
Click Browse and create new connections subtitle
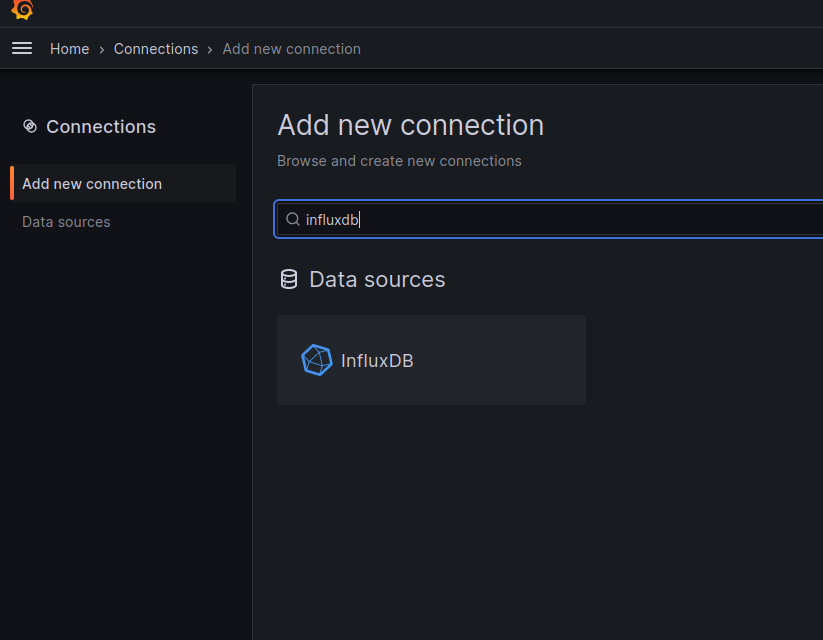[399, 161]
